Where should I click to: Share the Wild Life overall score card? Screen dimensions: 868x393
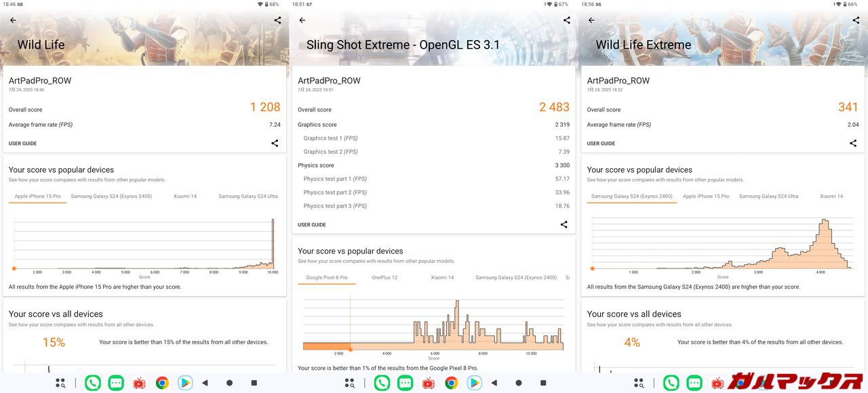tap(275, 143)
